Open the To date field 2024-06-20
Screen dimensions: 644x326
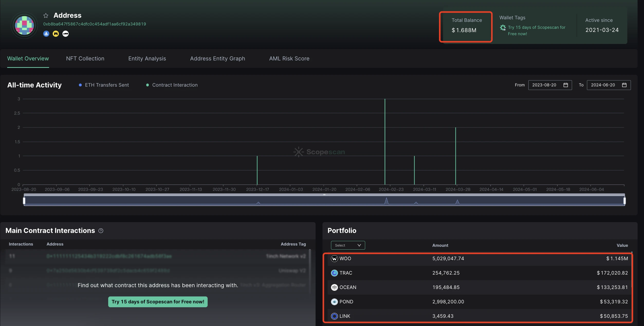(603, 85)
